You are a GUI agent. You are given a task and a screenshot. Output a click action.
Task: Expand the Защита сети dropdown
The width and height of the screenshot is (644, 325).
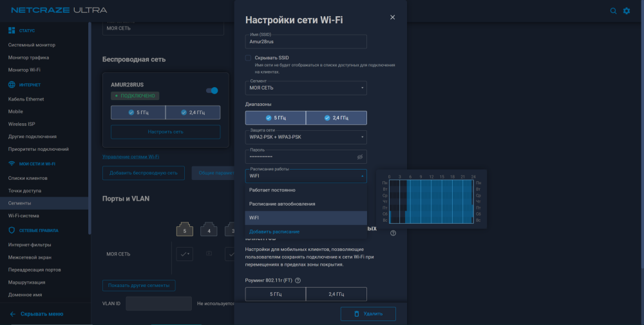click(306, 137)
